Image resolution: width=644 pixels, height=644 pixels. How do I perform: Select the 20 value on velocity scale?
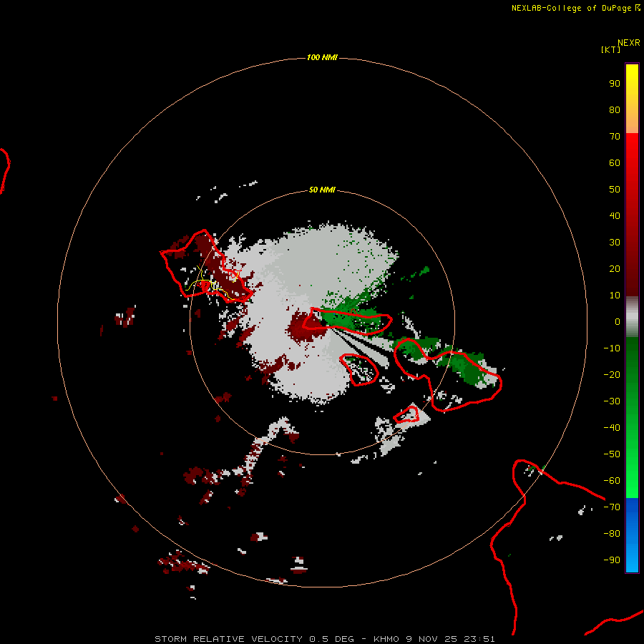coord(615,269)
